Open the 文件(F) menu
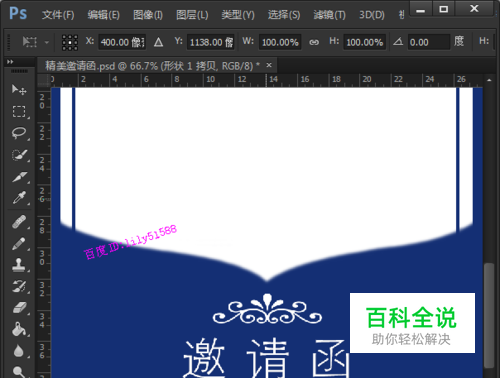 tap(58, 15)
